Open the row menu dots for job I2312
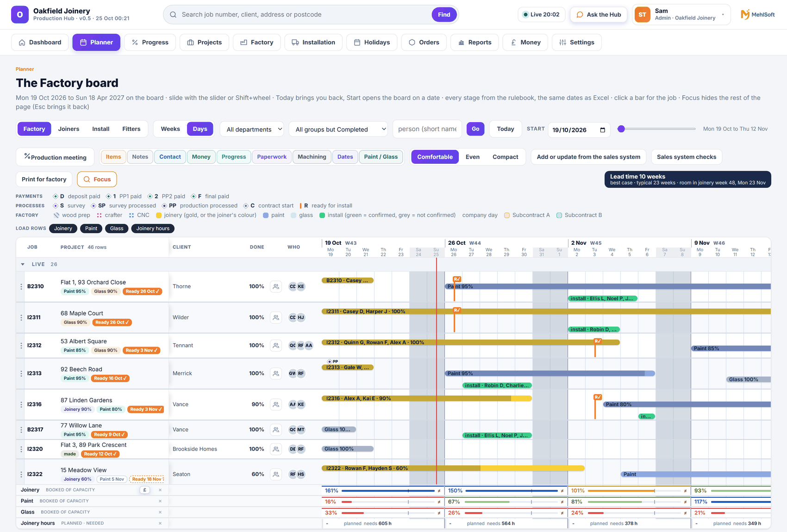The height and width of the screenshot is (532, 787). (x=21, y=346)
